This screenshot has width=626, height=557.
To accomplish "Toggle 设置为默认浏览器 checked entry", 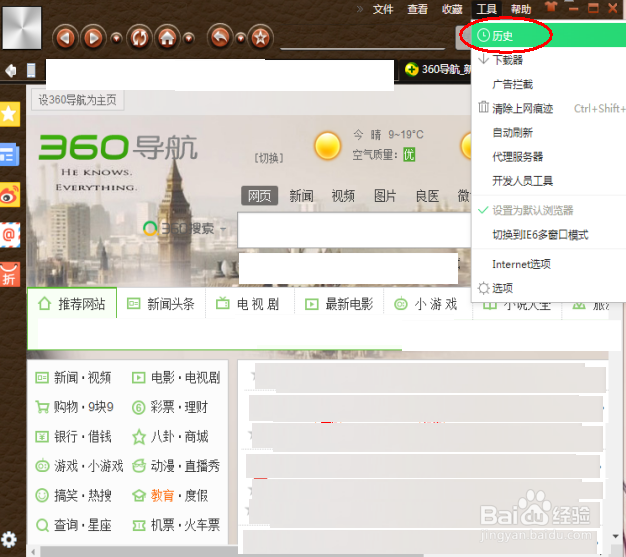I will tap(549, 210).
